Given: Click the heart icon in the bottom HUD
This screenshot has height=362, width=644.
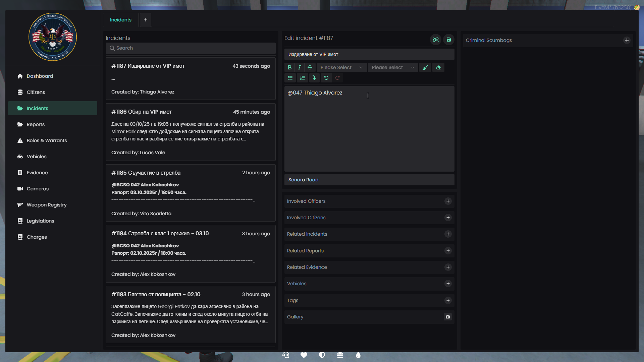Looking at the screenshot, I should coord(304,355).
